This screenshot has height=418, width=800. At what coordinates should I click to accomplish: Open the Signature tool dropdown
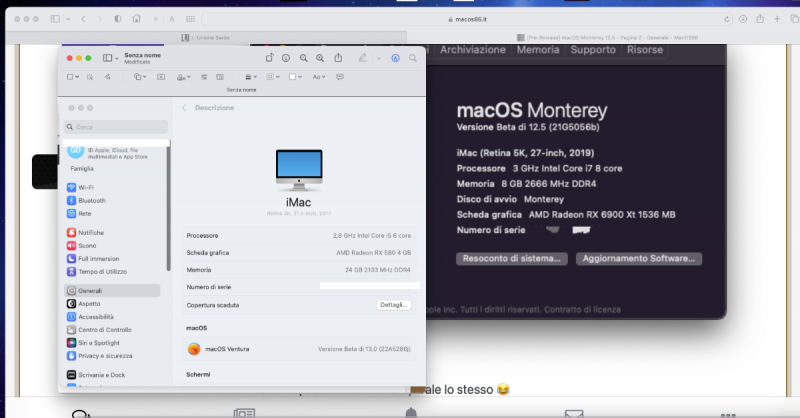pyautogui.click(x=183, y=77)
